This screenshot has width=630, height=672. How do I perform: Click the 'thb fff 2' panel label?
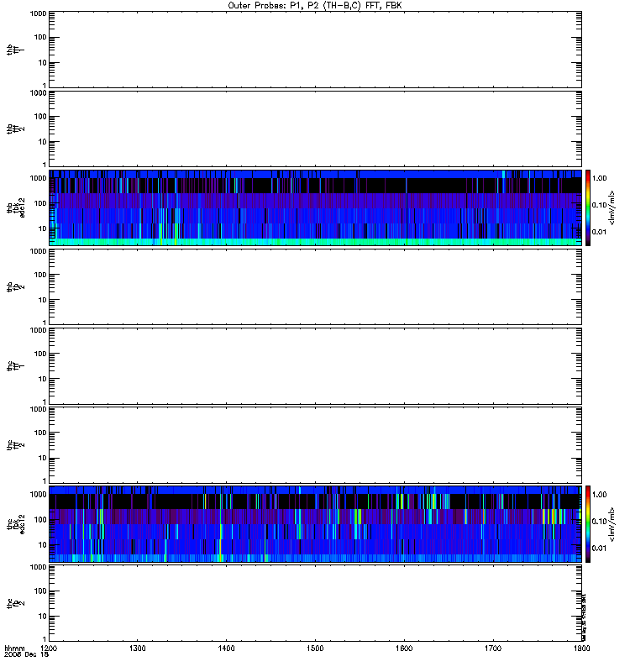point(15,129)
